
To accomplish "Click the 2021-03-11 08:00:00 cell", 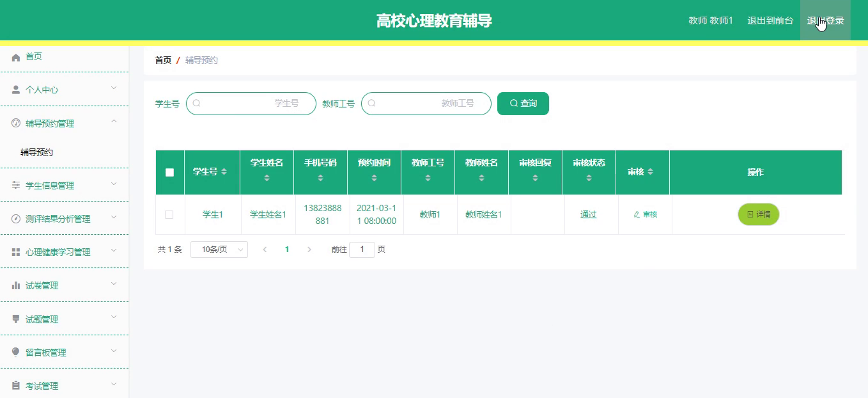I will tap(376, 214).
